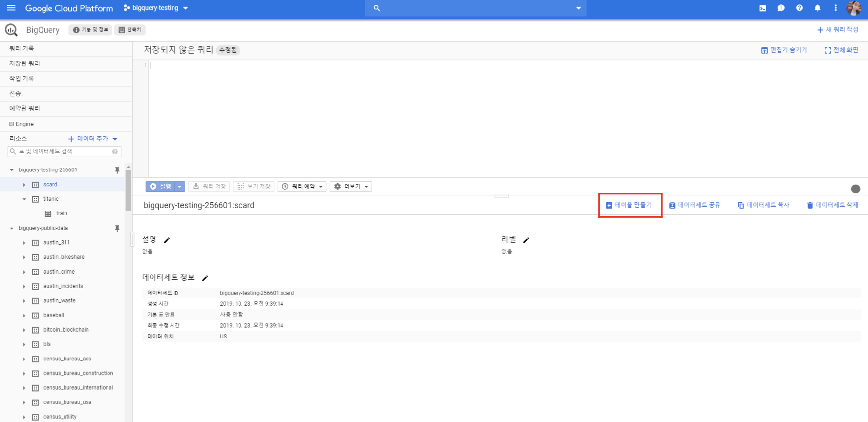Image resolution: width=868 pixels, height=422 pixels.
Task: Select the census_bureau_usa dataset
Action: pyautogui.click(x=67, y=402)
